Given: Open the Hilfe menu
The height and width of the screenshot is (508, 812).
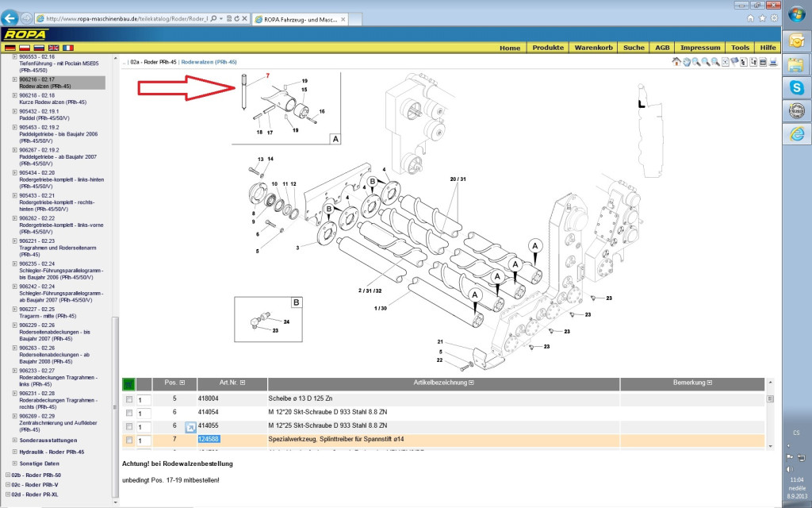Looking at the screenshot, I should click(x=768, y=48).
